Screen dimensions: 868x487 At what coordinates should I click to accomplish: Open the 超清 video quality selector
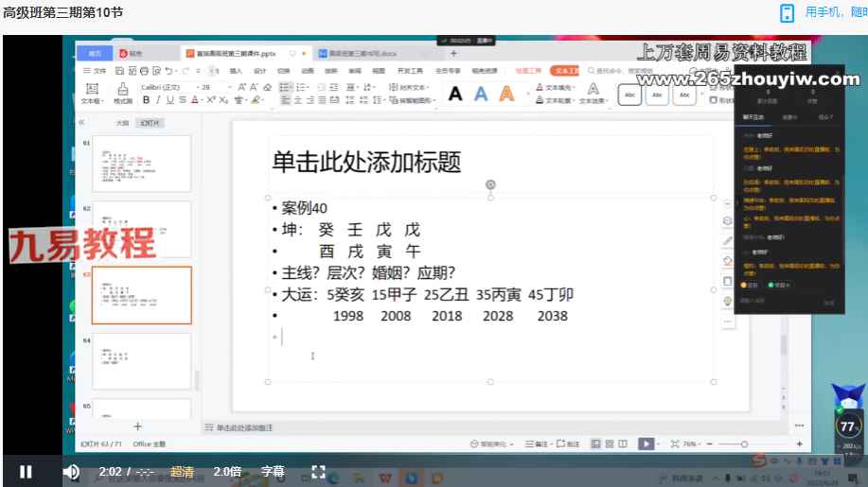coord(183,471)
